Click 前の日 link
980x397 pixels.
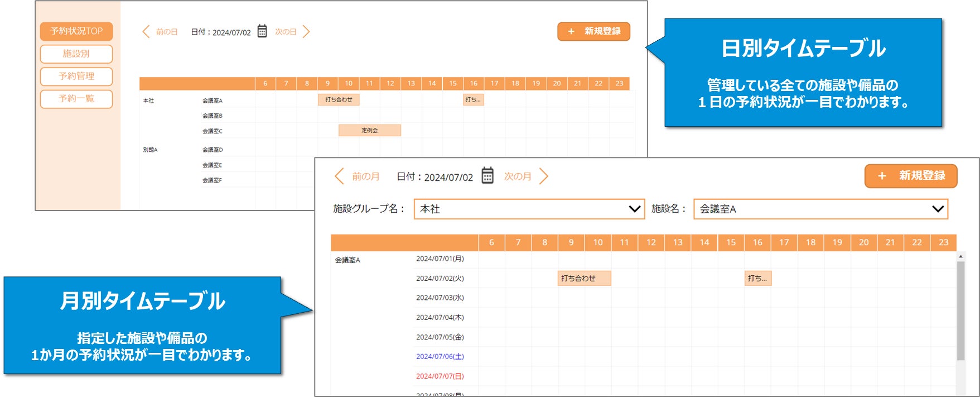167,32
